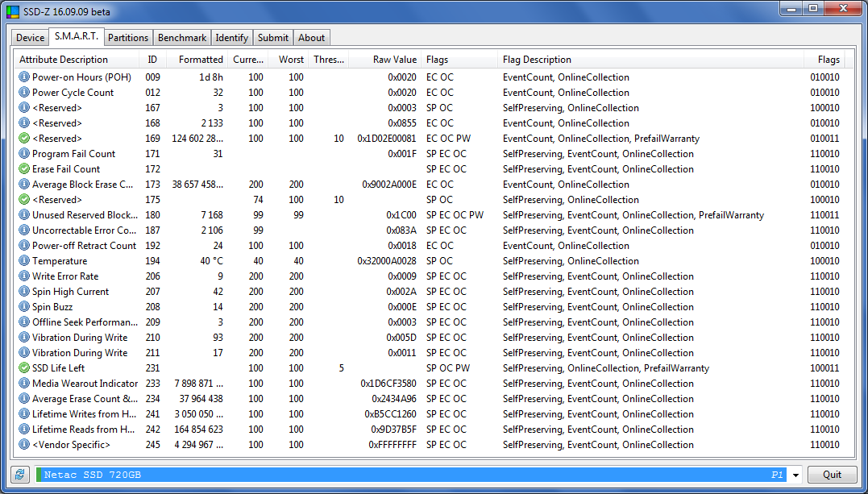Switch to the Benchmark tab
Screen dimensions: 868x494
(182, 38)
